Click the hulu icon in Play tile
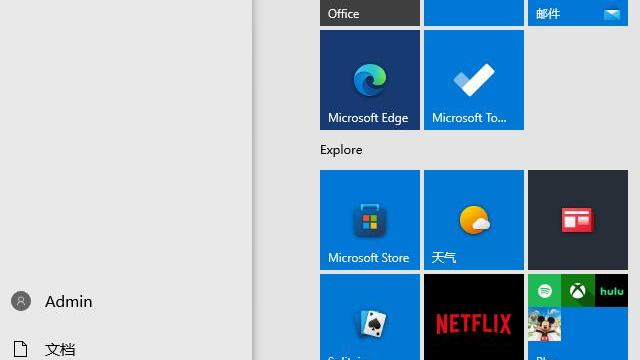Screen dimensions: 640x360 click(x=611, y=291)
